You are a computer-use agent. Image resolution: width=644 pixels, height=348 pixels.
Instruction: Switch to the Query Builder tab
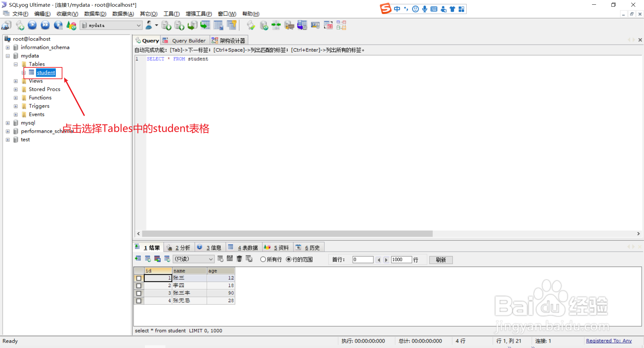(185, 41)
